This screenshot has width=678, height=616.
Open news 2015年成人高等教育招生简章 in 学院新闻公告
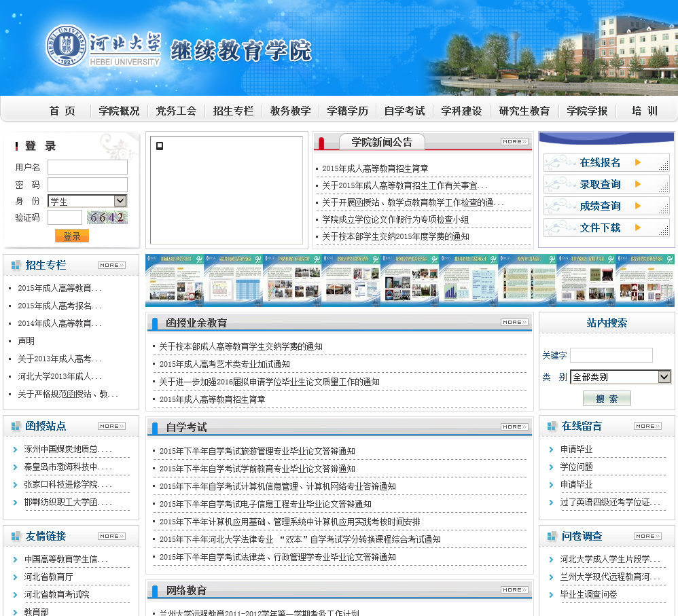(x=375, y=168)
